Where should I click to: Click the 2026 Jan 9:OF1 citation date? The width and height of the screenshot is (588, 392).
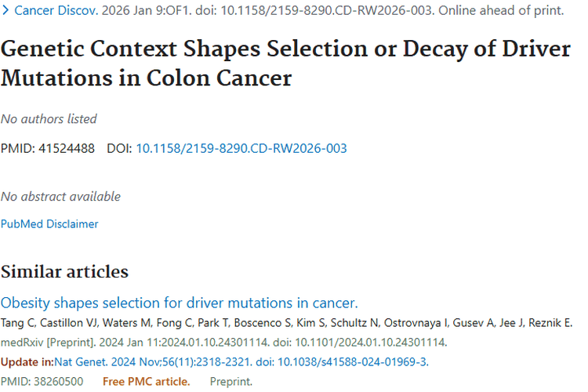coord(136,11)
